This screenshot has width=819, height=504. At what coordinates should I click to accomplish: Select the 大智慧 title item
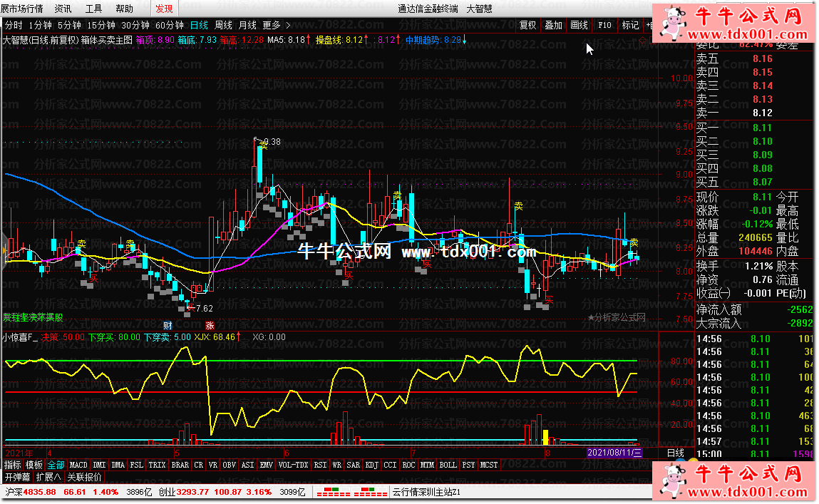click(x=479, y=9)
